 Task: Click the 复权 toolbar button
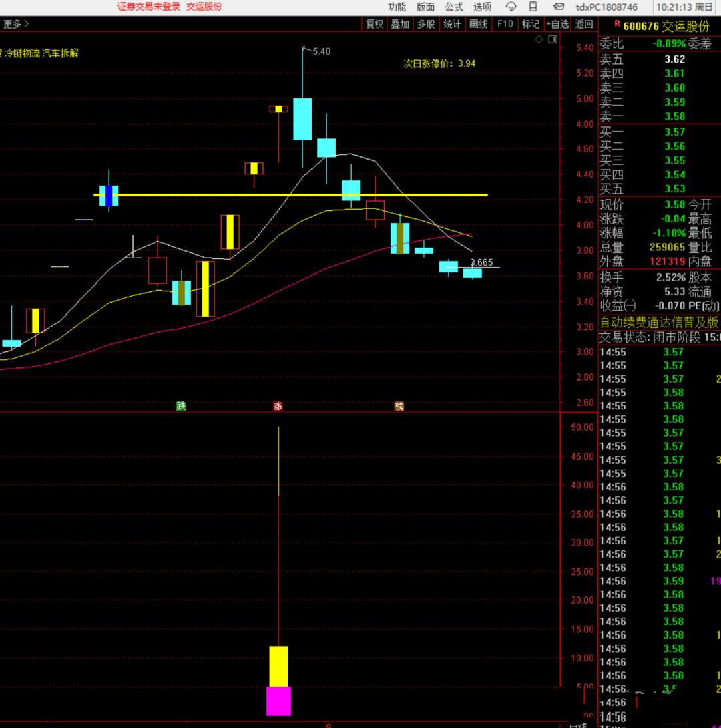tap(375, 24)
